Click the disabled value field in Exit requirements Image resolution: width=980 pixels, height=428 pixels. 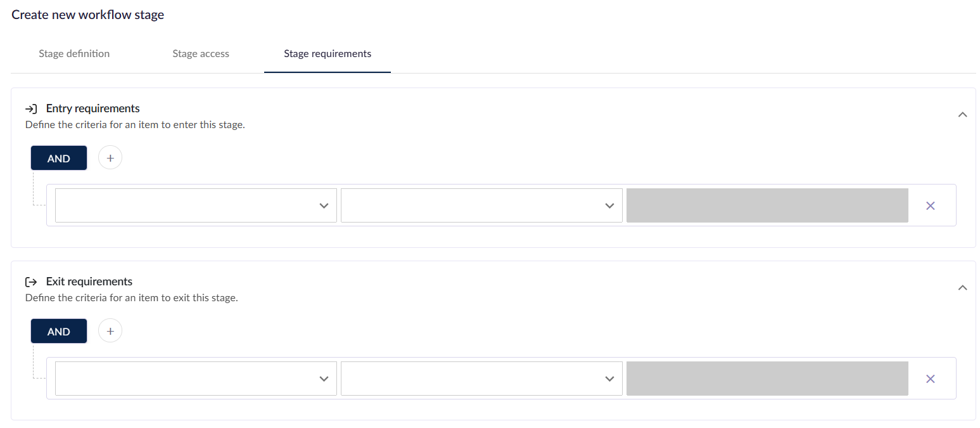coord(767,378)
